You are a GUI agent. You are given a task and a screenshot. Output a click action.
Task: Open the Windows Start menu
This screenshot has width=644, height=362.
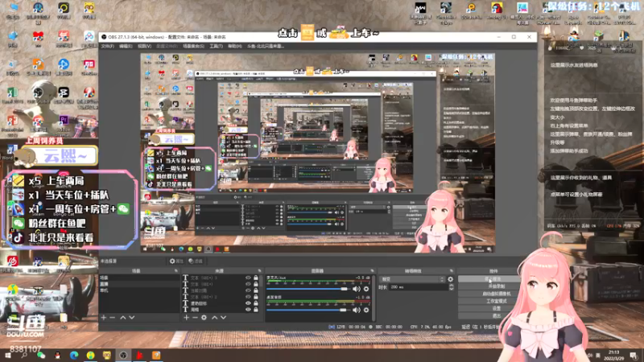click(x=8, y=356)
